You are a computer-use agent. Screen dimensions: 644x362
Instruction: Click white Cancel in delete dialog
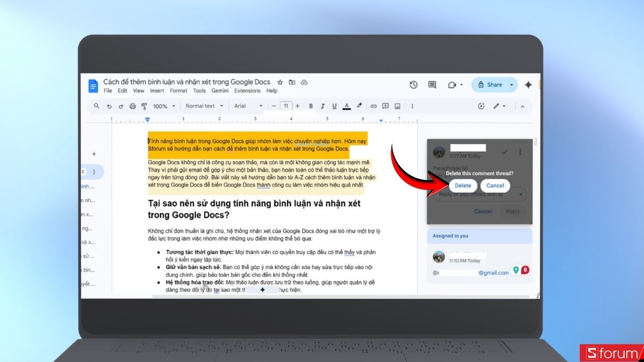point(495,186)
